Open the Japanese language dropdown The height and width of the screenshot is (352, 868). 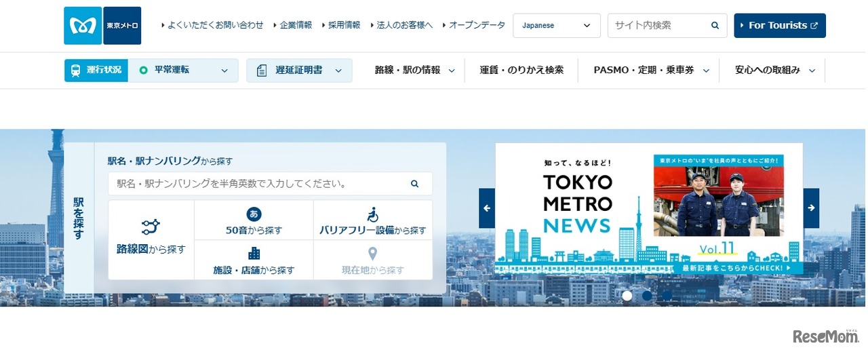point(557,26)
